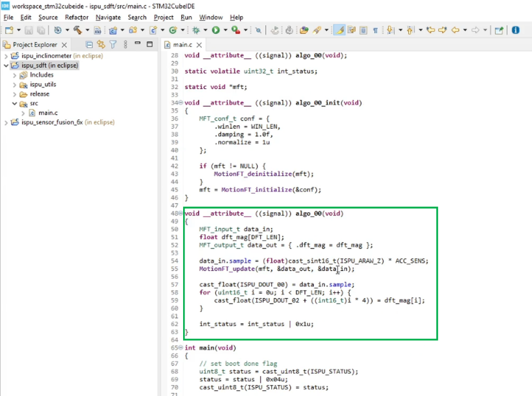Click the New C source file icon
The image size is (532, 396).
coord(153,30)
